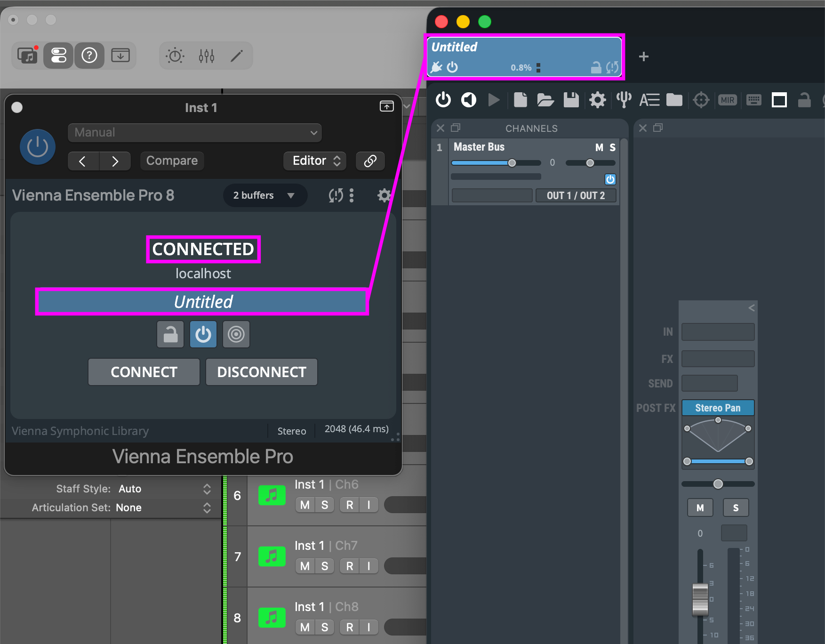
Task: Click the MIR button in toolbar
Action: tap(727, 100)
